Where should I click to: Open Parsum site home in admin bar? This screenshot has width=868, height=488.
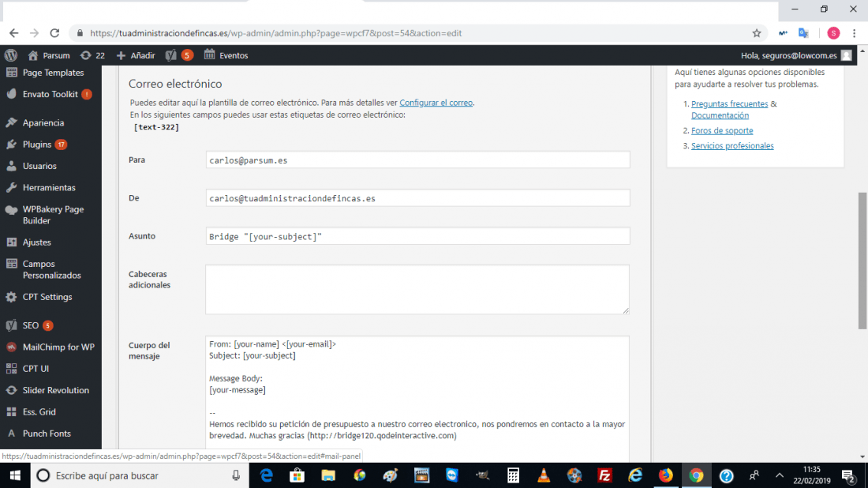[x=49, y=54]
